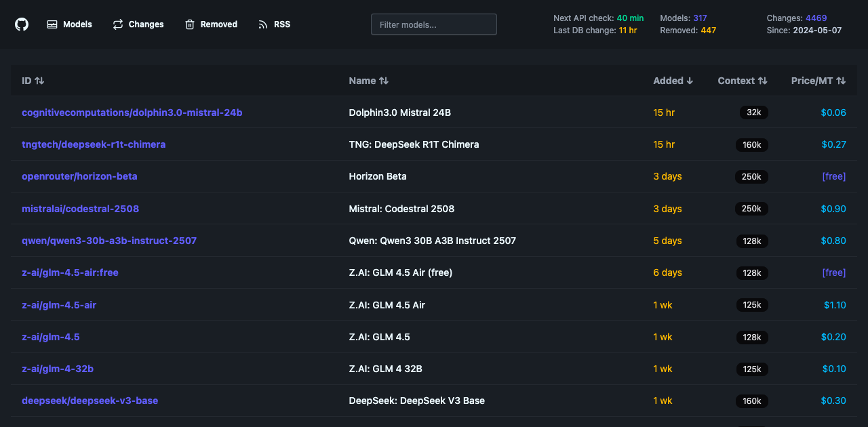
Task: Open the z-ai/glm-4.5 model link
Action: [x=51, y=337]
